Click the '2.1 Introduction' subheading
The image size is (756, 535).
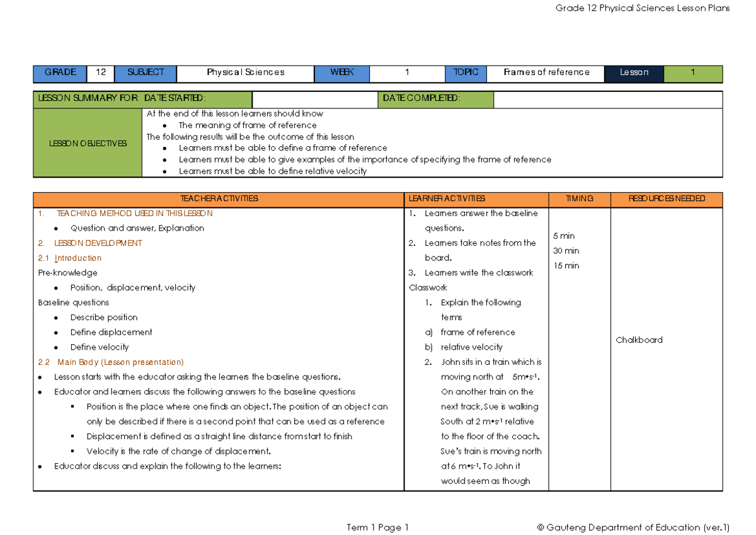(69, 258)
